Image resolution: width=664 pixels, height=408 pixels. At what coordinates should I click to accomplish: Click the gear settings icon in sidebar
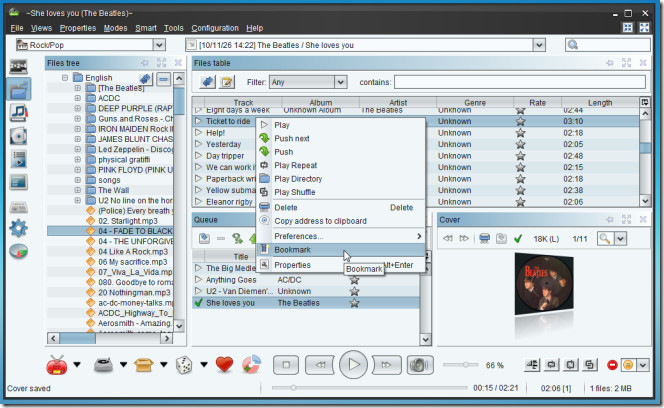coord(18,228)
